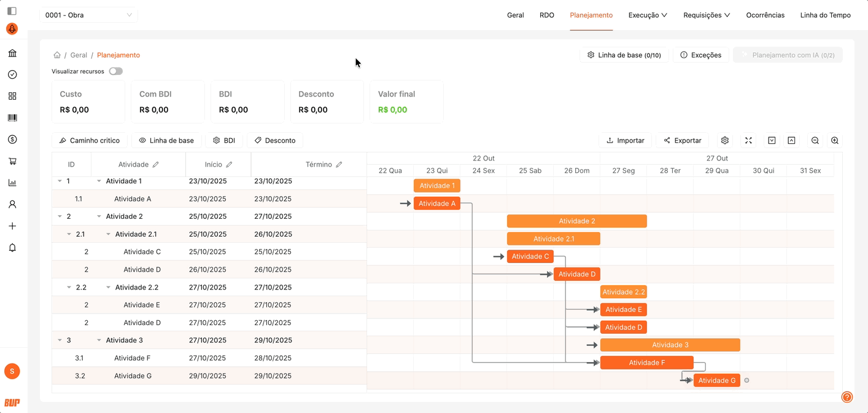Click the Exportar button
The height and width of the screenshot is (413, 868).
[x=682, y=141]
